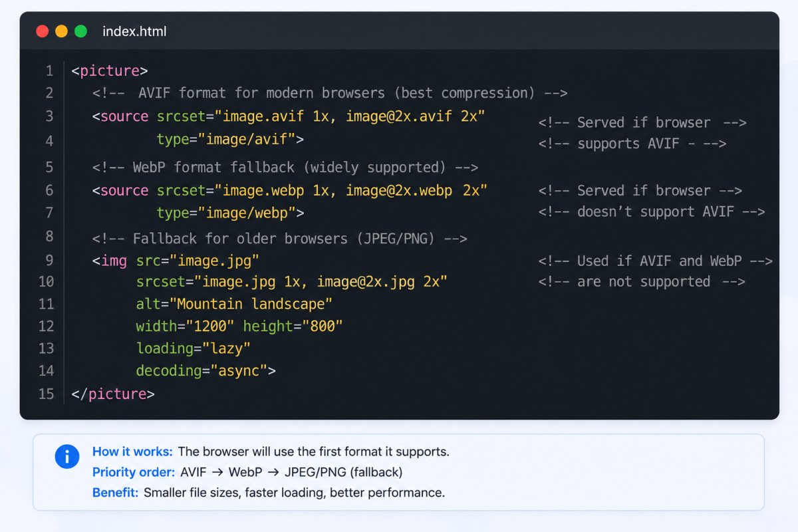Click the opening <picture> tag
This screenshot has height=532, width=798.
(109, 71)
